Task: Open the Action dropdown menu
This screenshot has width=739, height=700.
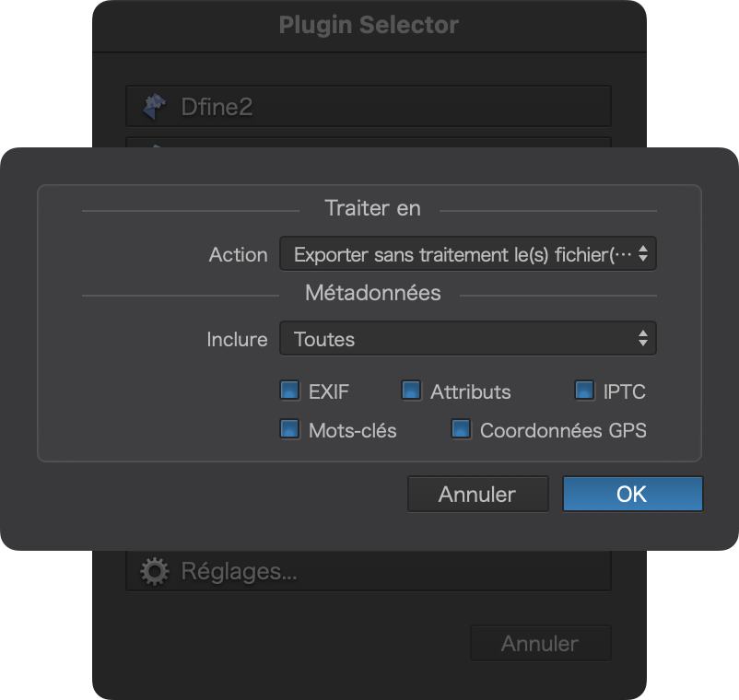Action: pos(467,254)
